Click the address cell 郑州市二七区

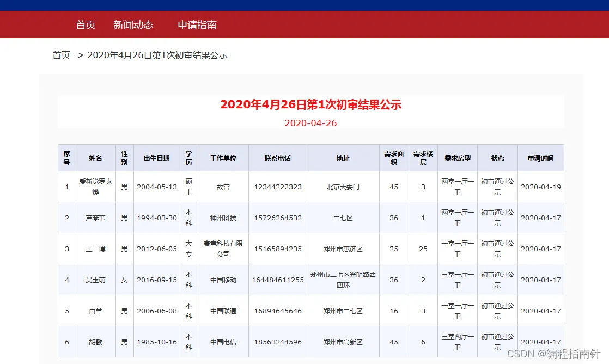343,311
